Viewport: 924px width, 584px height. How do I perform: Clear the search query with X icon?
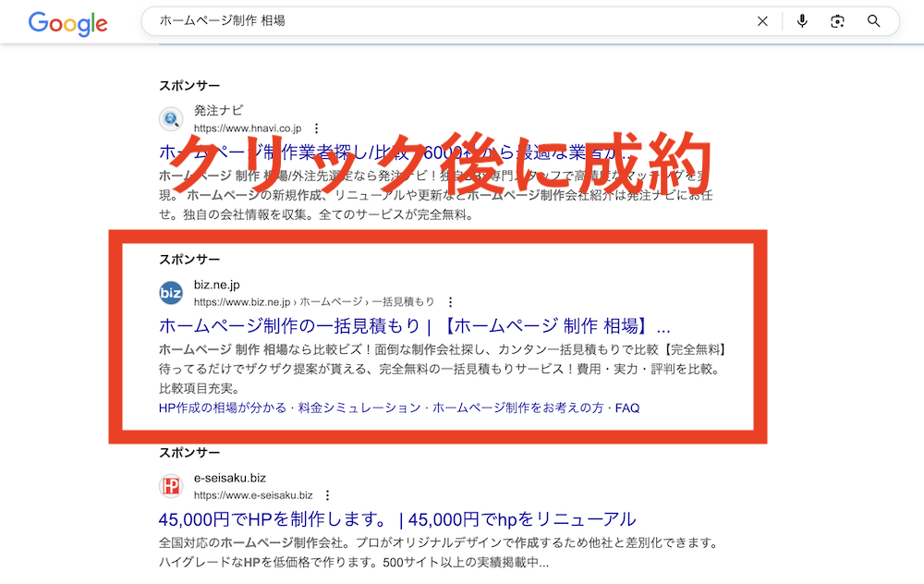762,21
